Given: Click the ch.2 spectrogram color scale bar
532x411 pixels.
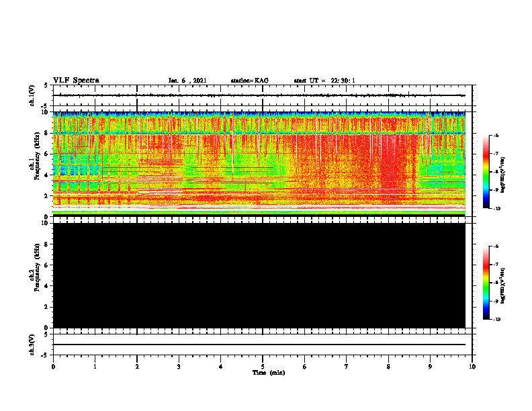Looking at the screenshot, I should click(x=486, y=283).
